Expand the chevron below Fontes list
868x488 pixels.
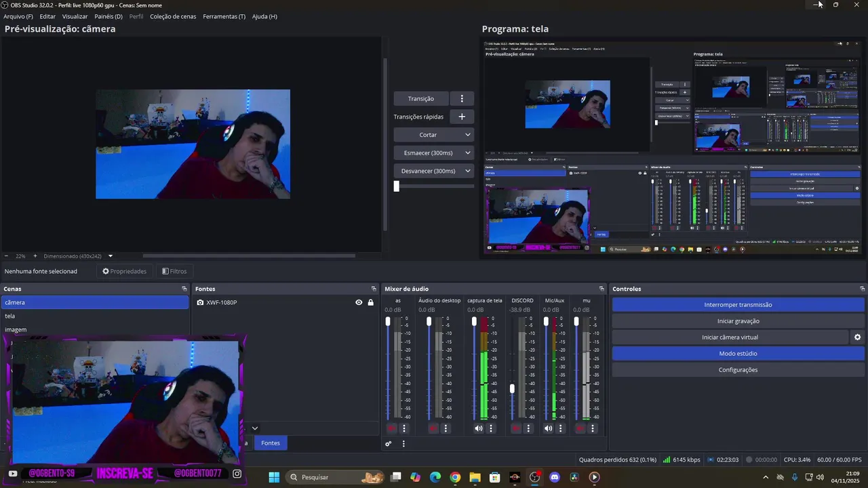tap(255, 428)
